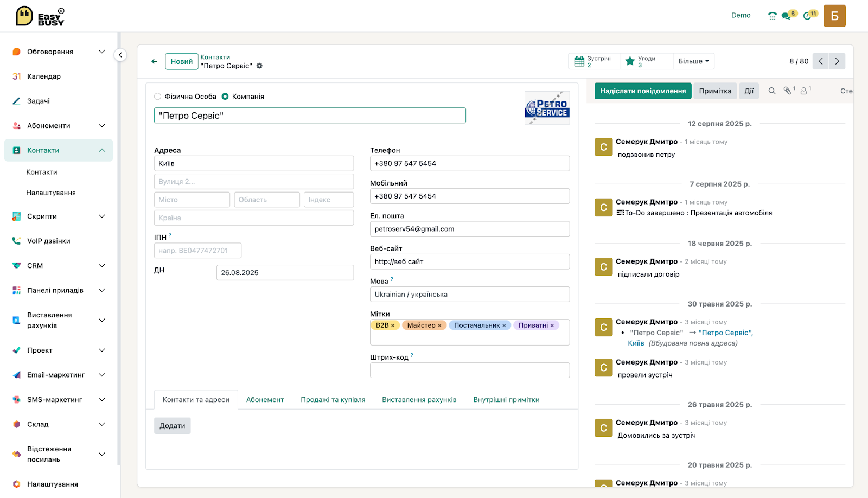The width and height of the screenshot is (868, 498).
Task: Open the Більше dropdown
Action: tap(693, 61)
